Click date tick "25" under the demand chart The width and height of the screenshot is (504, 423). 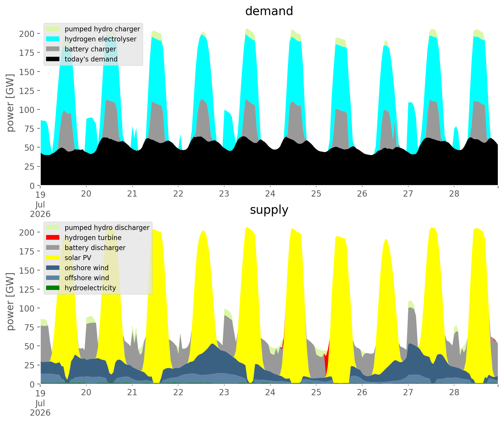pyautogui.click(x=316, y=194)
